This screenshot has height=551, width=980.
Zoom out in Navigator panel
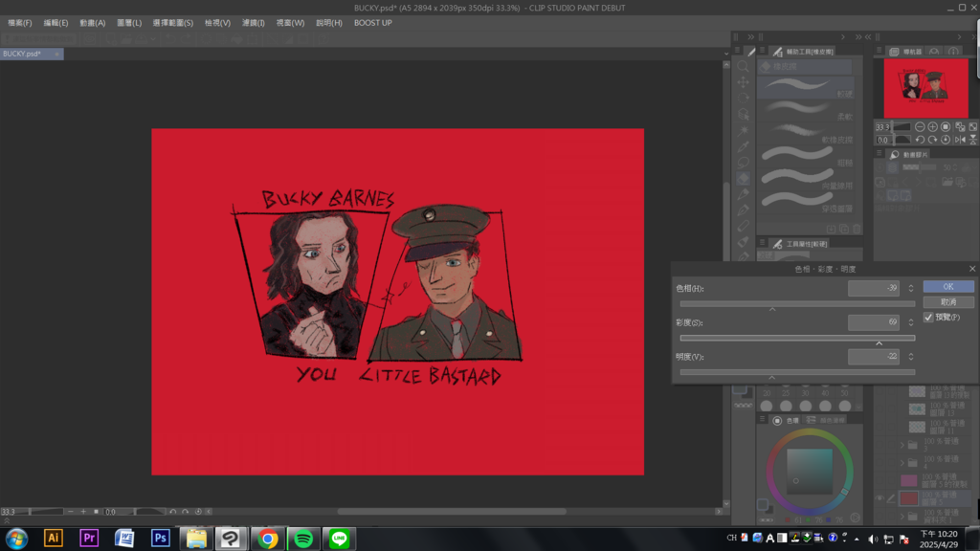[920, 127]
